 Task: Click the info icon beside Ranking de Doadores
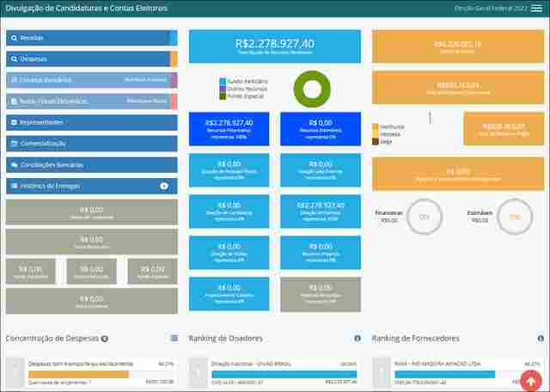point(357,339)
